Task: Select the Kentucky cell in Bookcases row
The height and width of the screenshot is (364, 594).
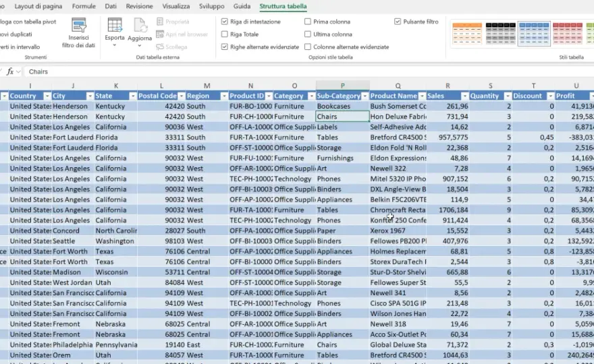Action: click(x=116, y=107)
